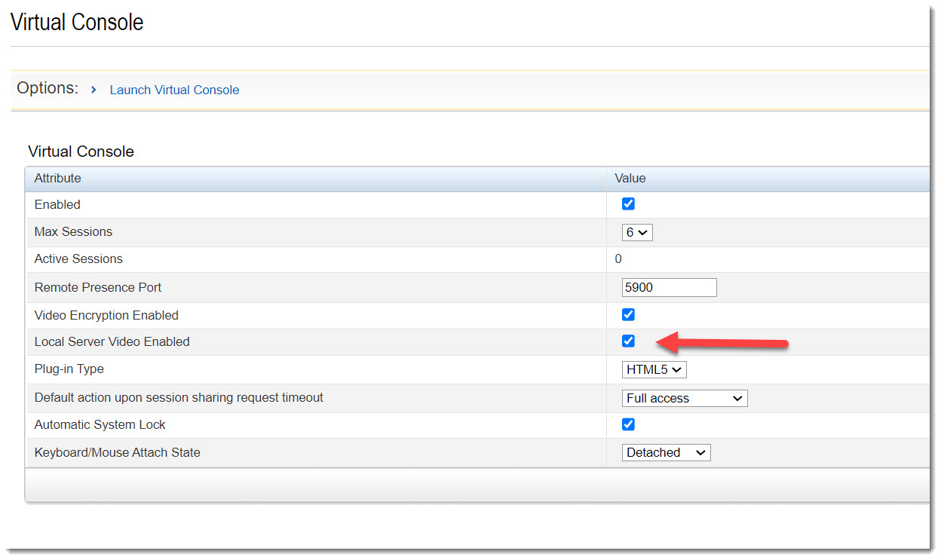
Task: Click the Value column header
Action: coord(630,179)
